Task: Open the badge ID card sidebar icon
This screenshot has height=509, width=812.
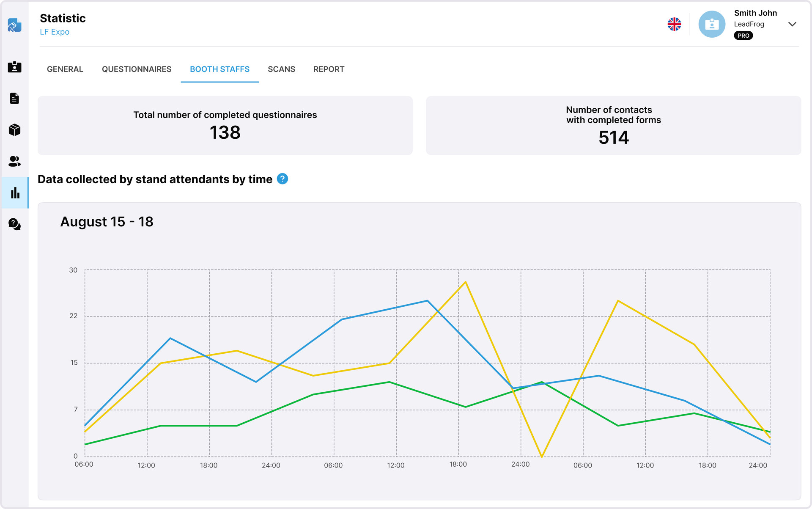Action: 14,67
